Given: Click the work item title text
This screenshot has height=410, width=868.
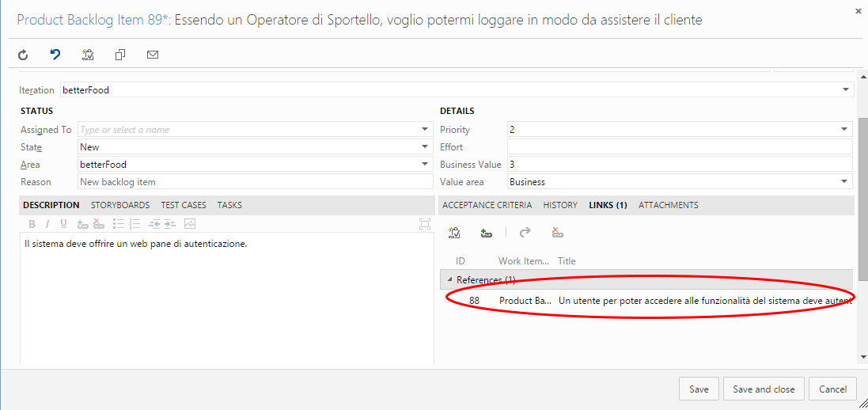Looking at the screenshot, I should pyautogui.click(x=438, y=20).
